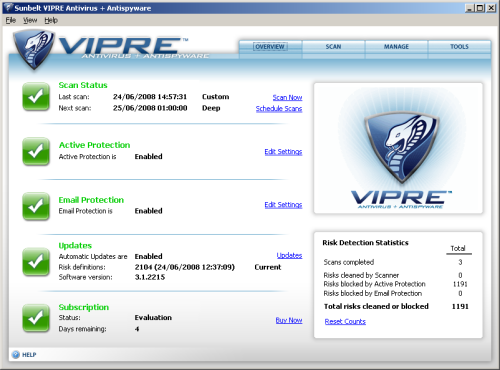The image size is (500, 370).
Task: Click Risks cleaned by Scanner label
Action: coord(361,275)
